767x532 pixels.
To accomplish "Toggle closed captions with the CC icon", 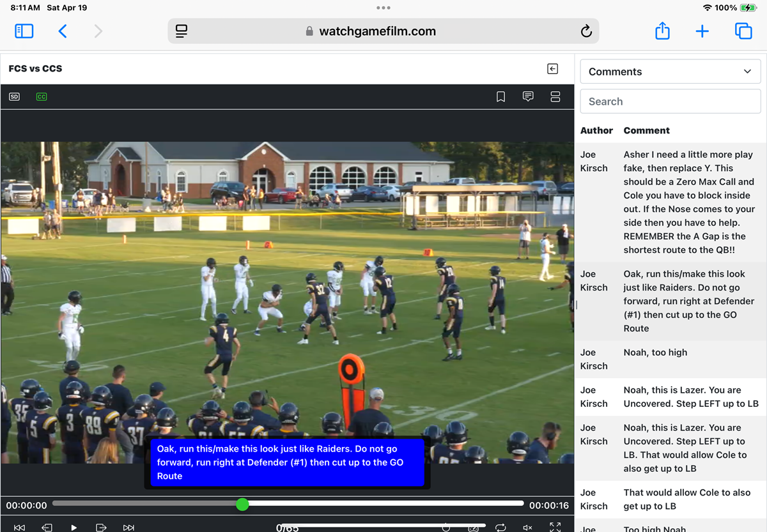I will click(42, 97).
